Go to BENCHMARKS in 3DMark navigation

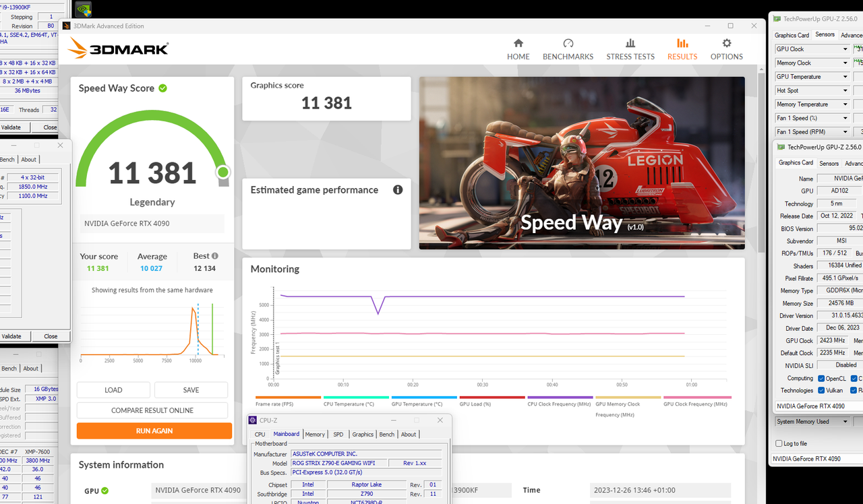pyautogui.click(x=568, y=49)
